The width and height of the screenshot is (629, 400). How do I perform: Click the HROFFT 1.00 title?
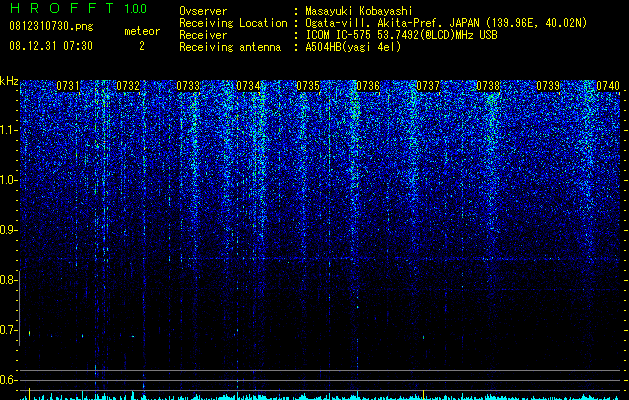(79, 8)
